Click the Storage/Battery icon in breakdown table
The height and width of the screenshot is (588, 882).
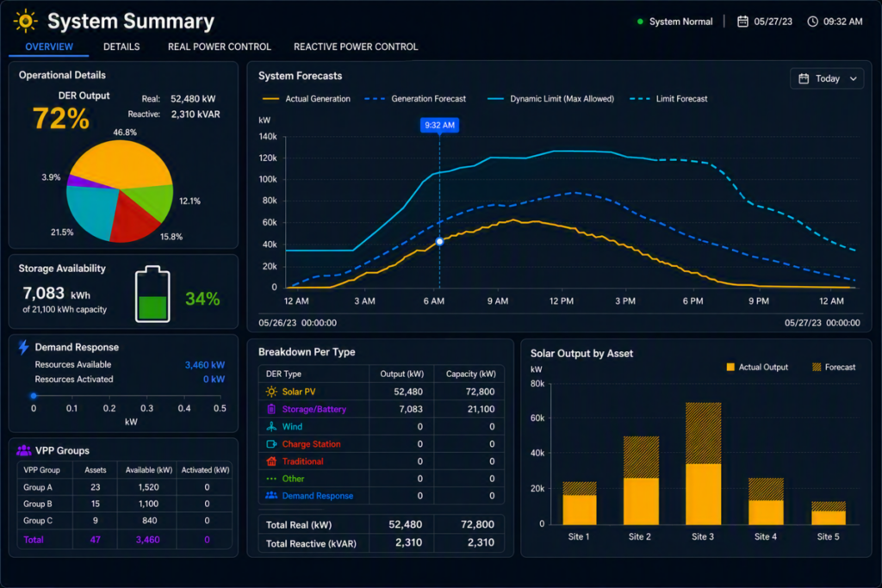coord(271,409)
